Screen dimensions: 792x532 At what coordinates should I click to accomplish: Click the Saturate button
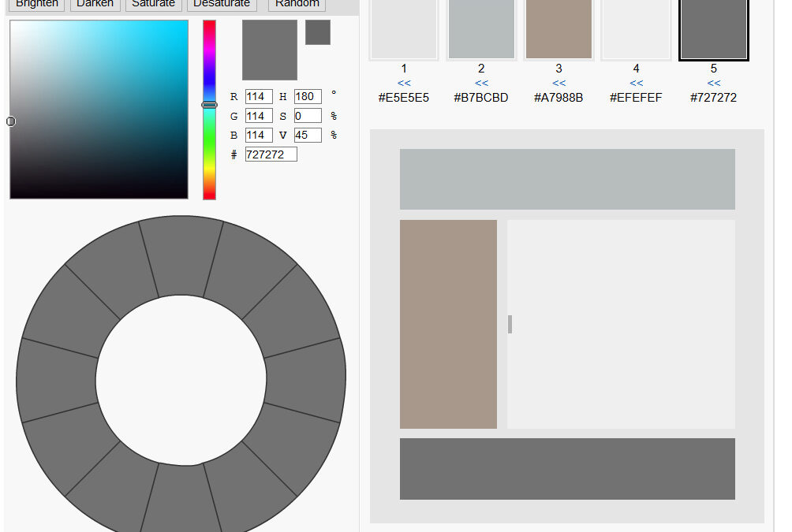pyautogui.click(x=153, y=4)
